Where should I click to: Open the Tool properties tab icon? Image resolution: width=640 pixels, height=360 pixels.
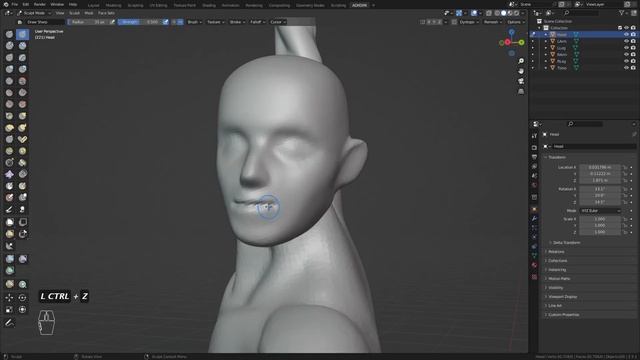coord(534,136)
